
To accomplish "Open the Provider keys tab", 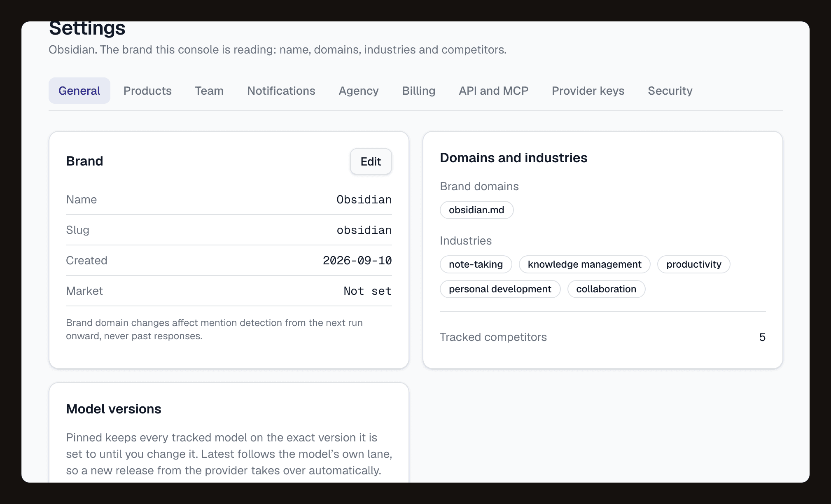I will [588, 91].
